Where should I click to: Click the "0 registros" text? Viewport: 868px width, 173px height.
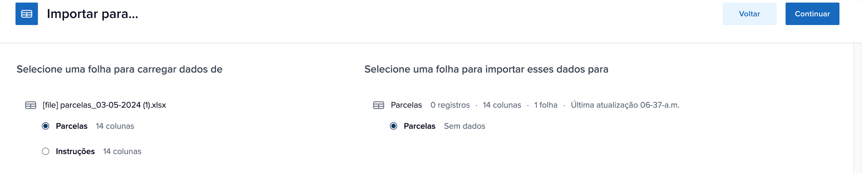pyautogui.click(x=450, y=105)
